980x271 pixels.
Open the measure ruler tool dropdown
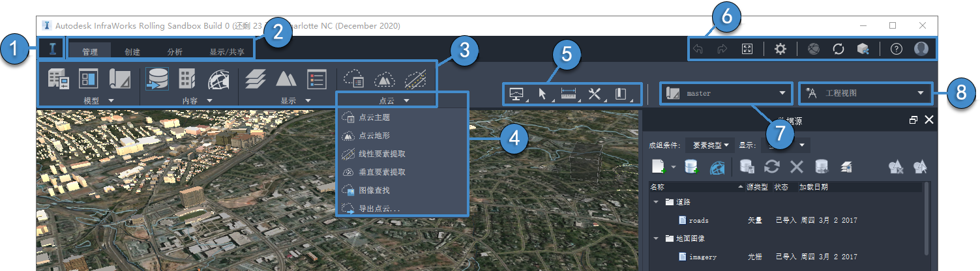pyautogui.click(x=569, y=94)
